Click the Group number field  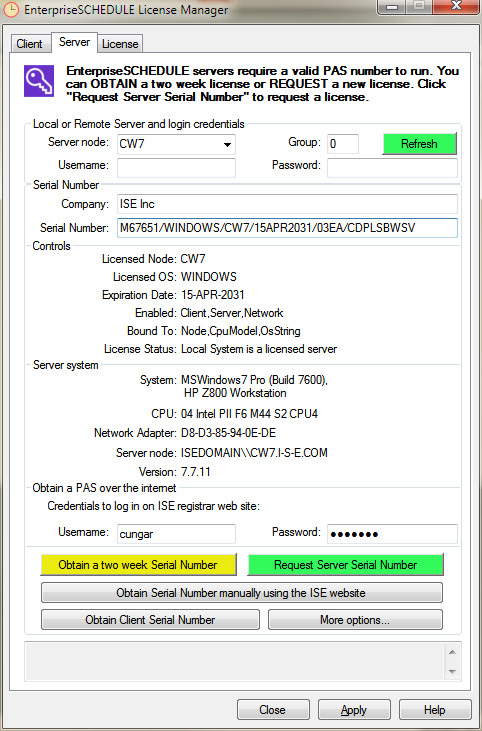pos(343,144)
